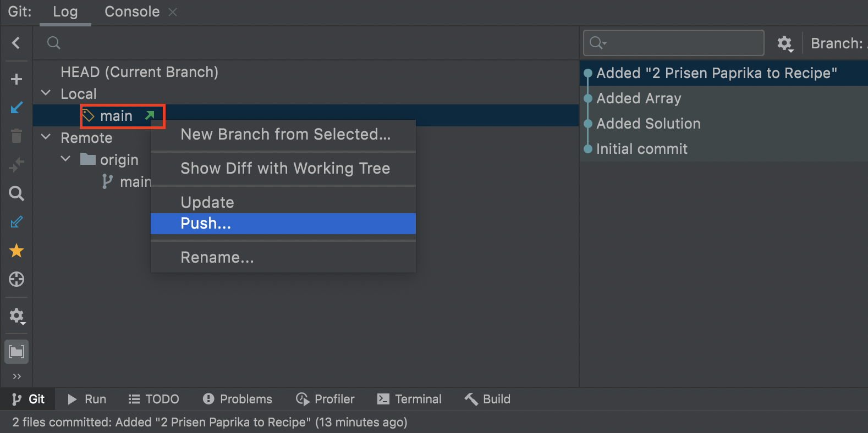Toggle the star favorite icon
The width and height of the screenshot is (868, 433).
tap(17, 251)
